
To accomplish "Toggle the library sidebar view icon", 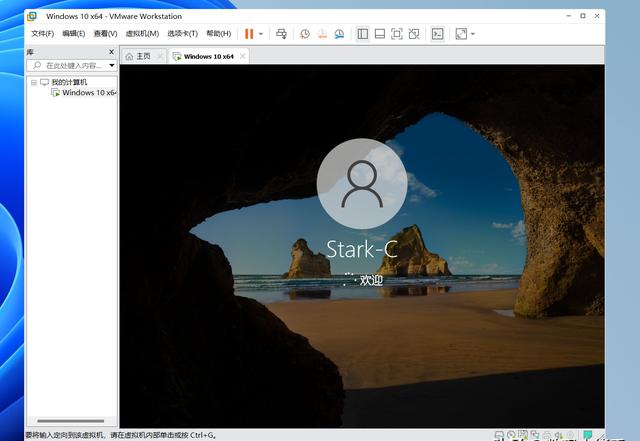I will click(362, 34).
